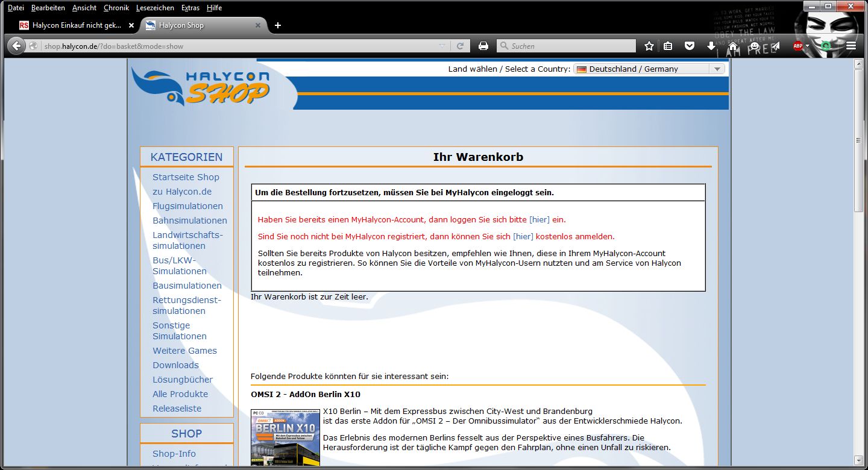This screenshot has width=868, height=470.
Task: Open the Rettungsdienstsimulationen category
Action: pyautogui.click(x=187, y=305)
